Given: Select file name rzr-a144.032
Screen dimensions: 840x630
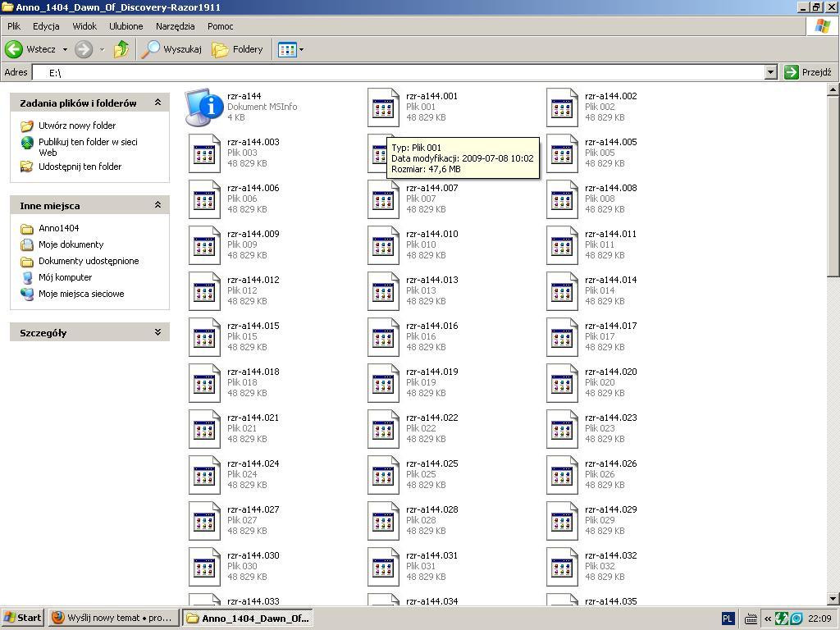Looking at the screenshot, I should pos(610,556).
